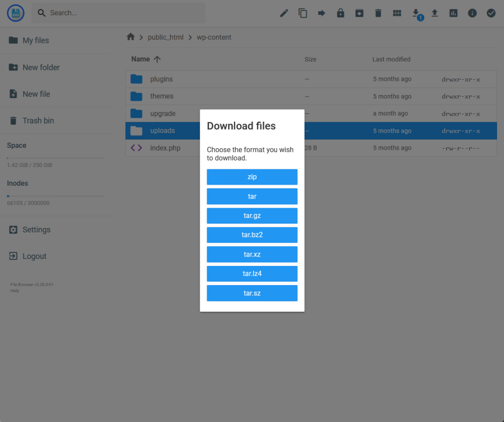Sort by Size column header

(x=311, y=59)
